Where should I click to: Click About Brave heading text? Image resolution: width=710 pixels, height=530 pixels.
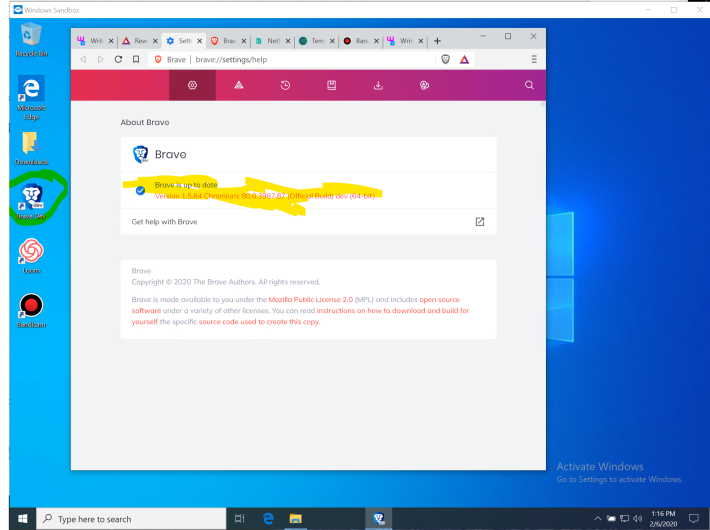pos(145,122)
